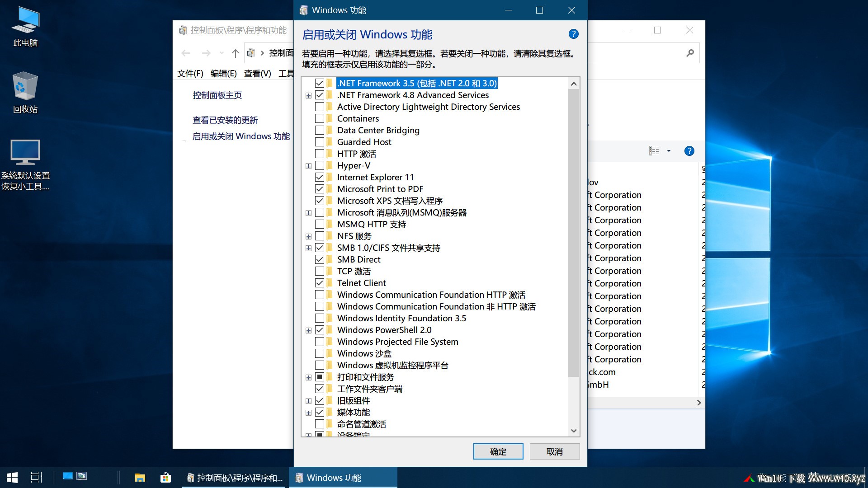Viewport: 868px width, 488px height.
Task: Click the folder icon beside Containers
Action: [330, 118]
